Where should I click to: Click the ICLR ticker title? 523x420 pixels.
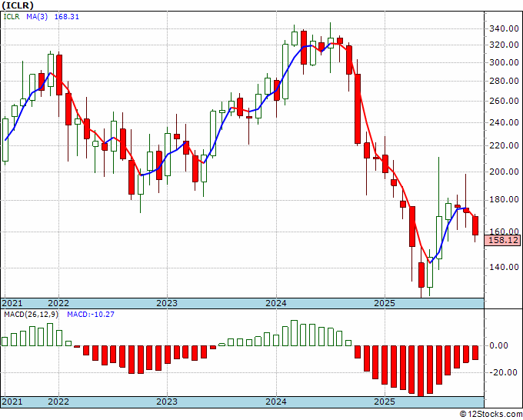click(18, 5)
